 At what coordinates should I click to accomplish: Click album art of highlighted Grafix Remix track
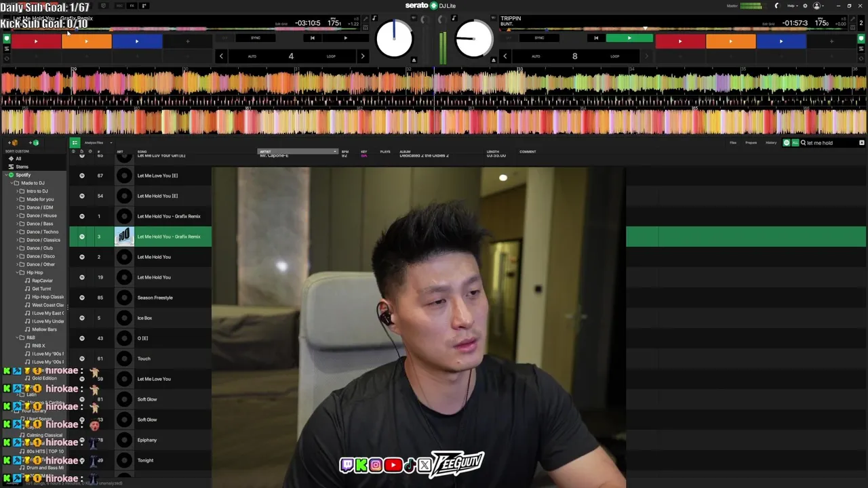[x=124, y=237]
